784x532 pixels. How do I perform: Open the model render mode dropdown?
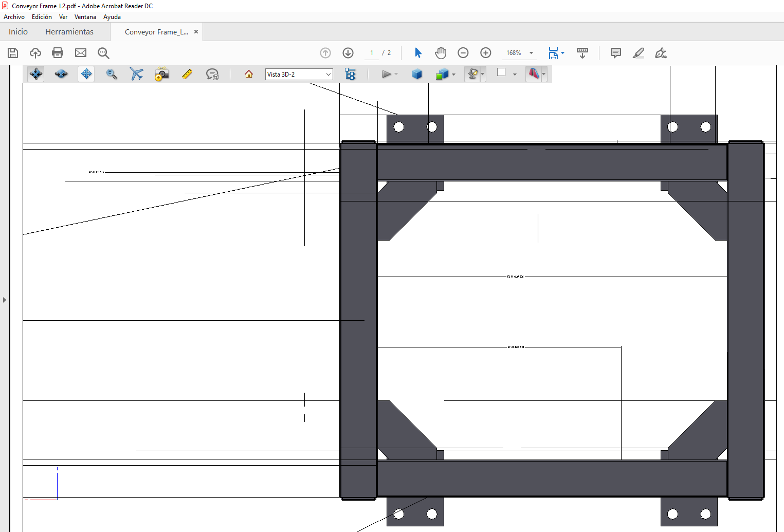(453, 74)
